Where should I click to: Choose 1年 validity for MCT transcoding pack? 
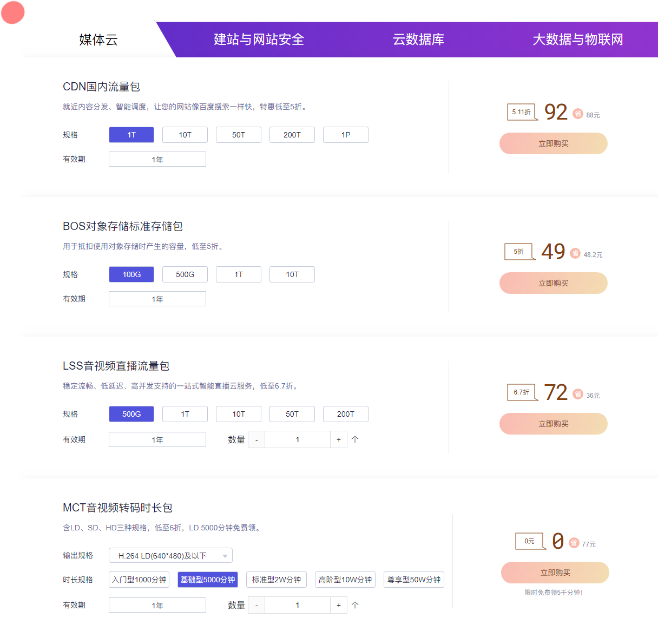(157, 605)
